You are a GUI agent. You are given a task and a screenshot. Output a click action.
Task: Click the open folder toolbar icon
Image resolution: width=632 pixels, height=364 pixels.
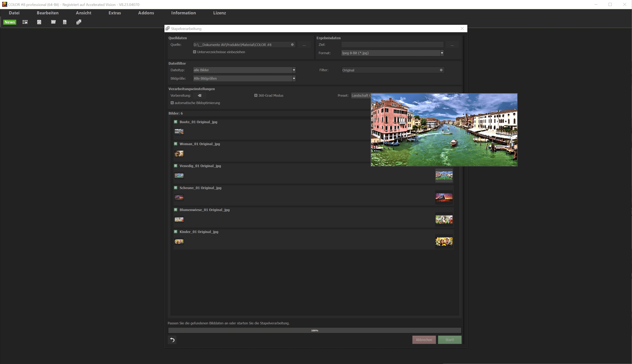click(53, 22)
